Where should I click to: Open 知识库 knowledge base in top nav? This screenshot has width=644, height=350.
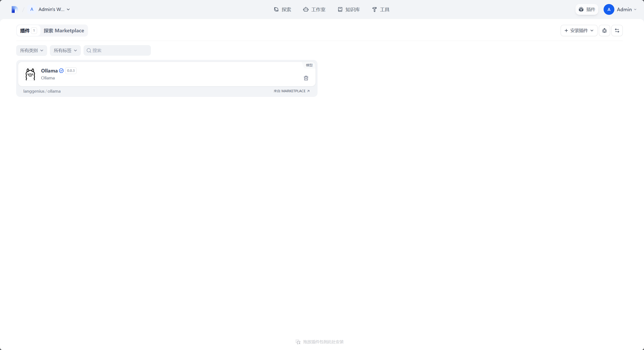point(349,9)
